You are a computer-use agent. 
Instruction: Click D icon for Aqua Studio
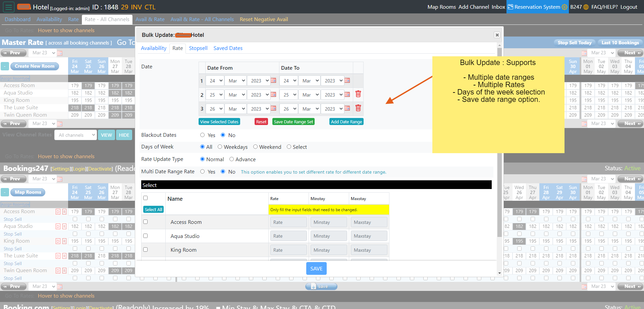point(58,227)
